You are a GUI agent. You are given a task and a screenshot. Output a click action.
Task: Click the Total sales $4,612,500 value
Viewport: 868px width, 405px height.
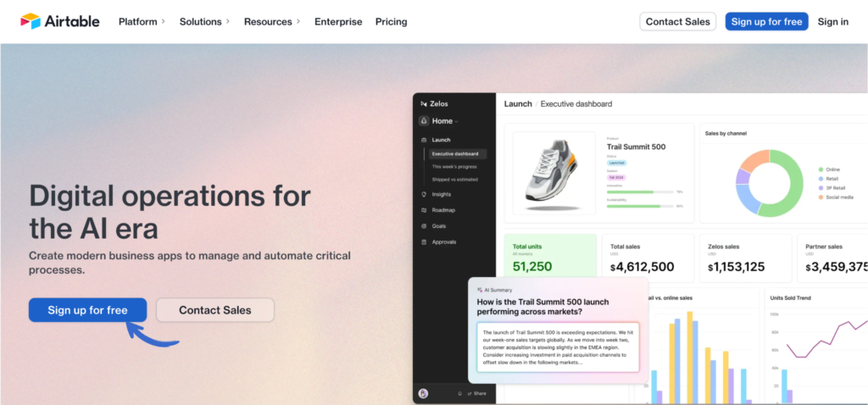643,267
